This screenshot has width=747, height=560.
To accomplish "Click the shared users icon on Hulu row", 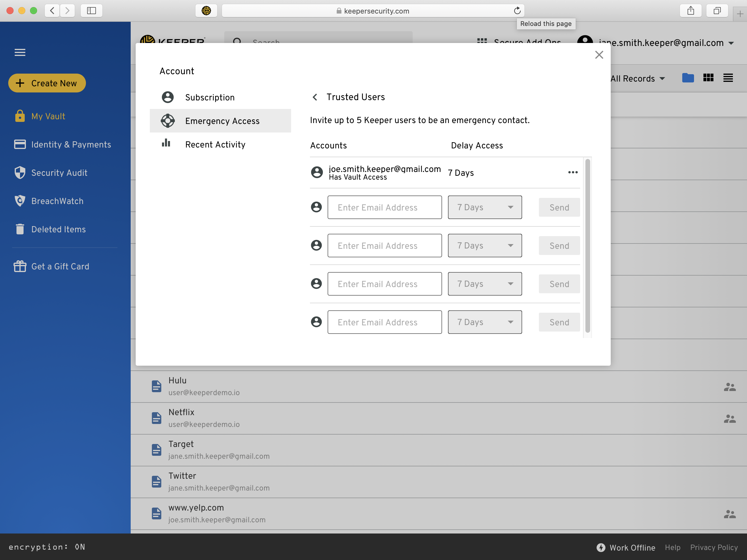I will tap(729, 387).
